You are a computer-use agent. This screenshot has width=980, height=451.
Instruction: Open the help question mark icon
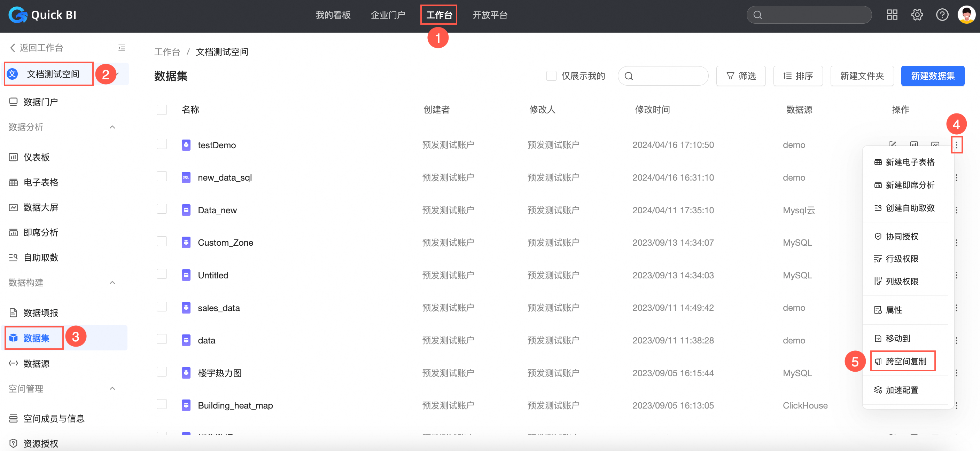[942, 15]
